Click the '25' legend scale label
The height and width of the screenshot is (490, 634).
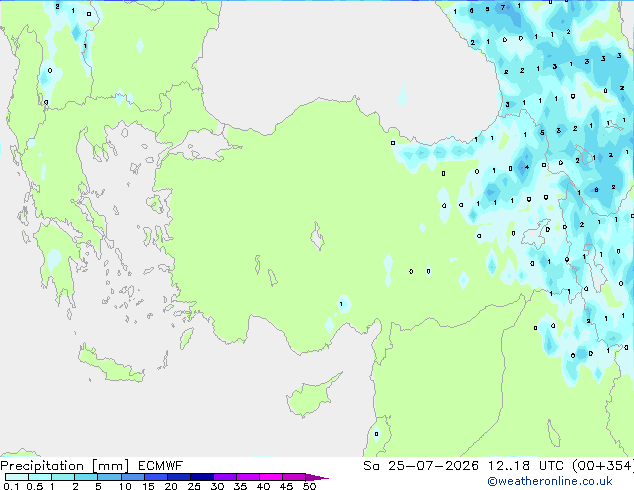pyautogui.click(x=194, y=486)
